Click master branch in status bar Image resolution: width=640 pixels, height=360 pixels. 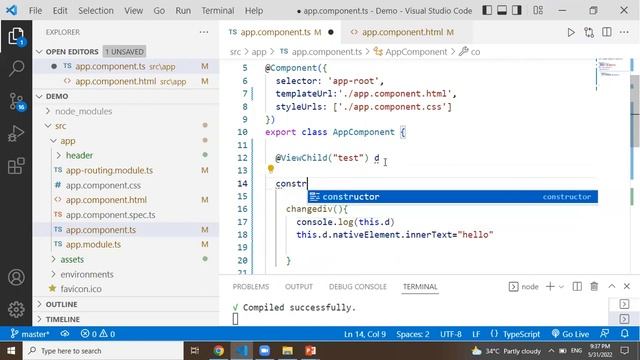[30, 334]
